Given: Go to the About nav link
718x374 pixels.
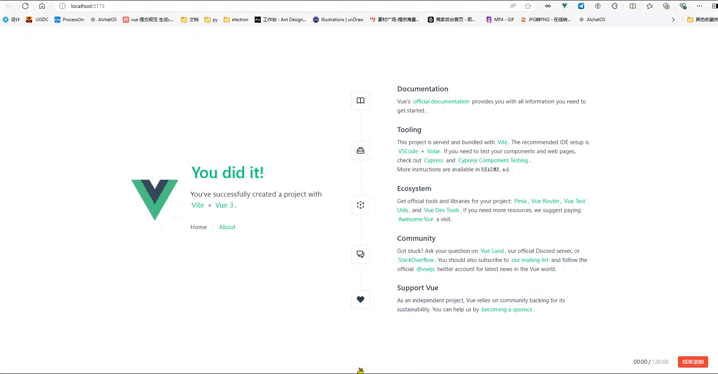Looking at the screenshot, I should point(227,227).
